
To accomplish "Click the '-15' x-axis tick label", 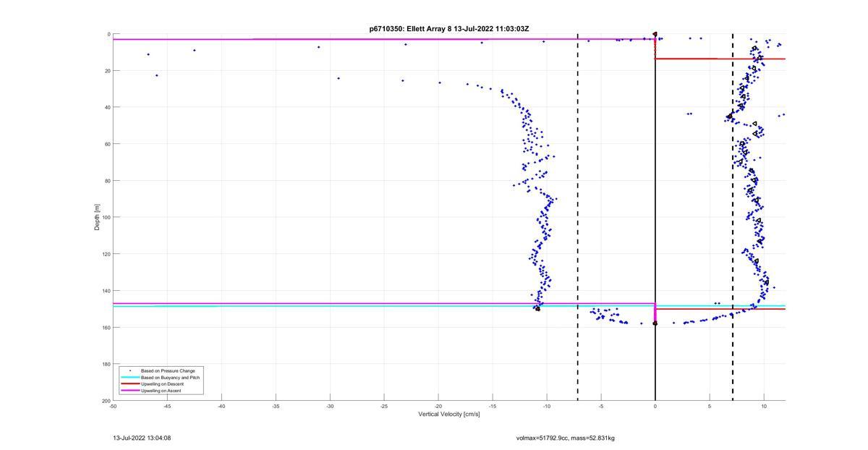I will pyautogui.click(x=493, y=406).
